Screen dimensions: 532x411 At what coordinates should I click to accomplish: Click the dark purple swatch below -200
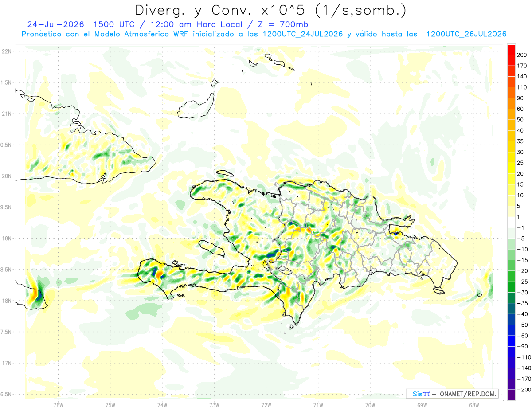tap(511, 395)
